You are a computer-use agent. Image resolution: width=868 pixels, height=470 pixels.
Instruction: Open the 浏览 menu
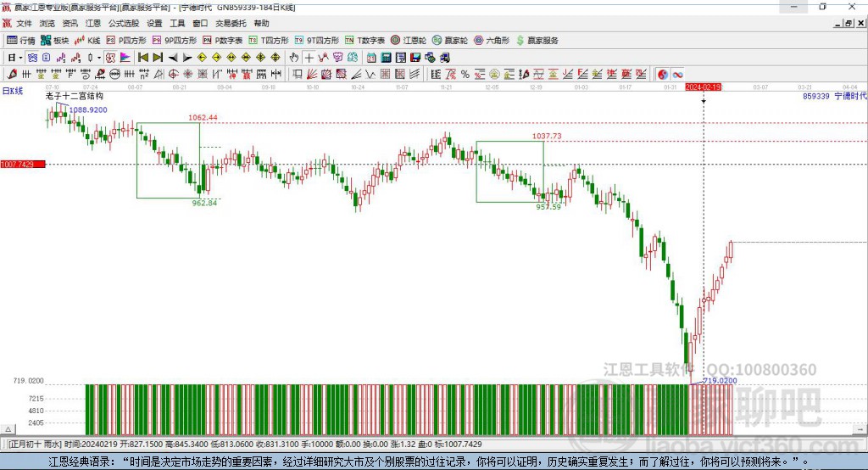[47, 23]
